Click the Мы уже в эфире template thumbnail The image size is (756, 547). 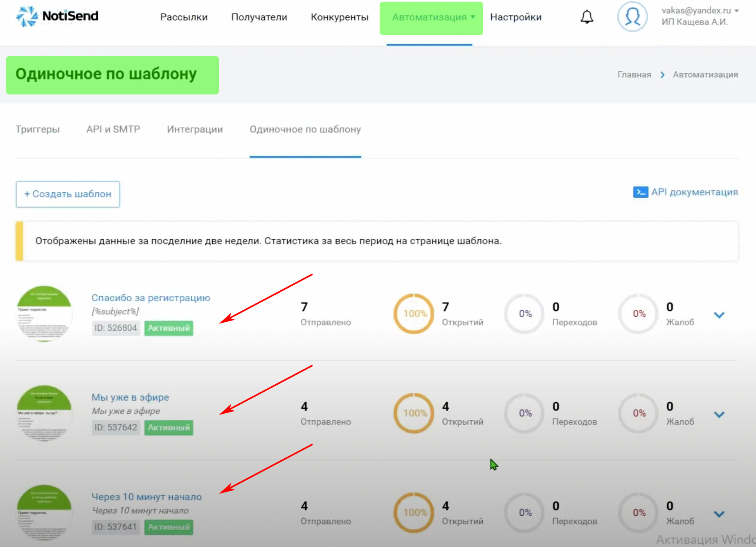click(x=44, y=413)
